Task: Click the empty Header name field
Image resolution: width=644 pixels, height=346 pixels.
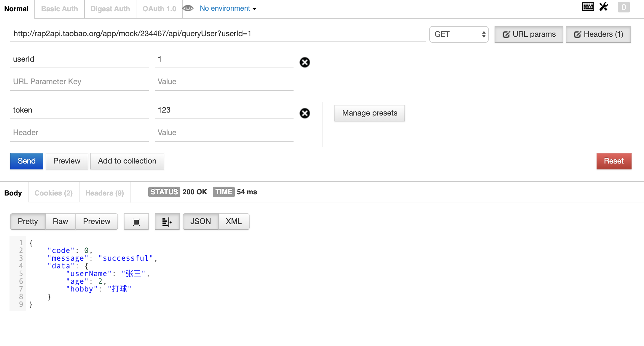Action: 79,133
